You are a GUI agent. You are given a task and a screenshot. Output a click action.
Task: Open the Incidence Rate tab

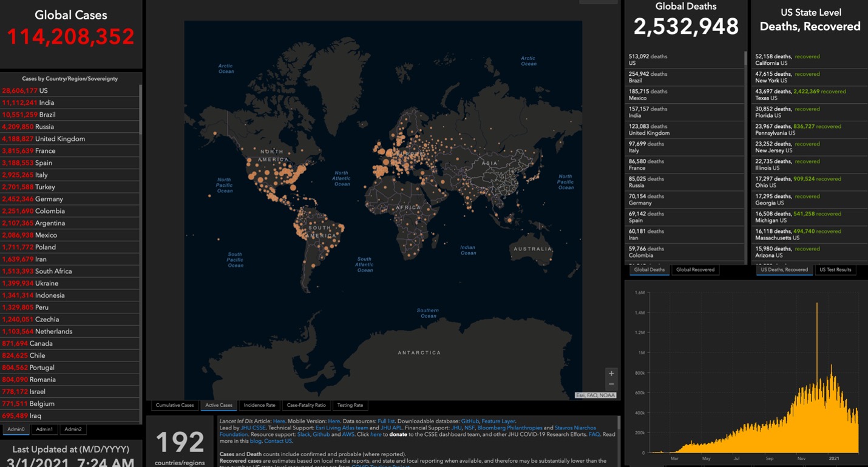pos(259,405)
